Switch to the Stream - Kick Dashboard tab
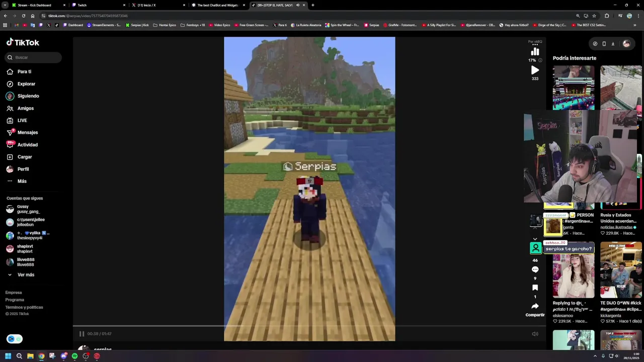The image size is (644, 362). pos(38,5)
